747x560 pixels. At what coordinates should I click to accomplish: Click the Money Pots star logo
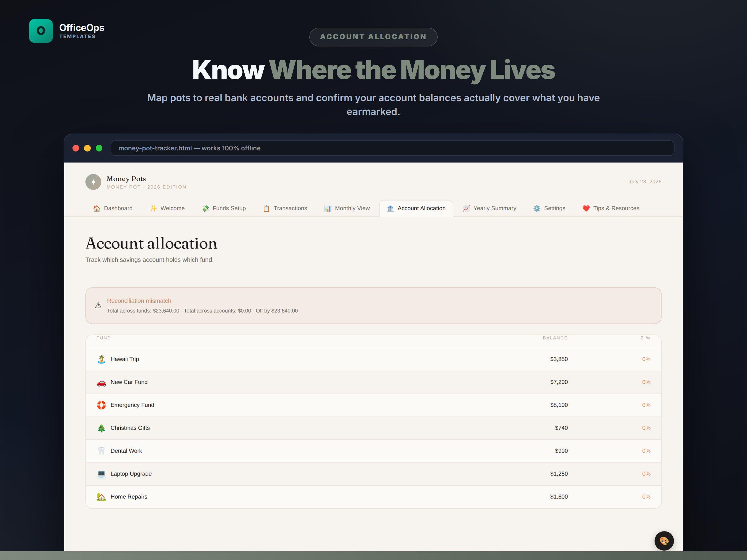[x=93, y=182]
